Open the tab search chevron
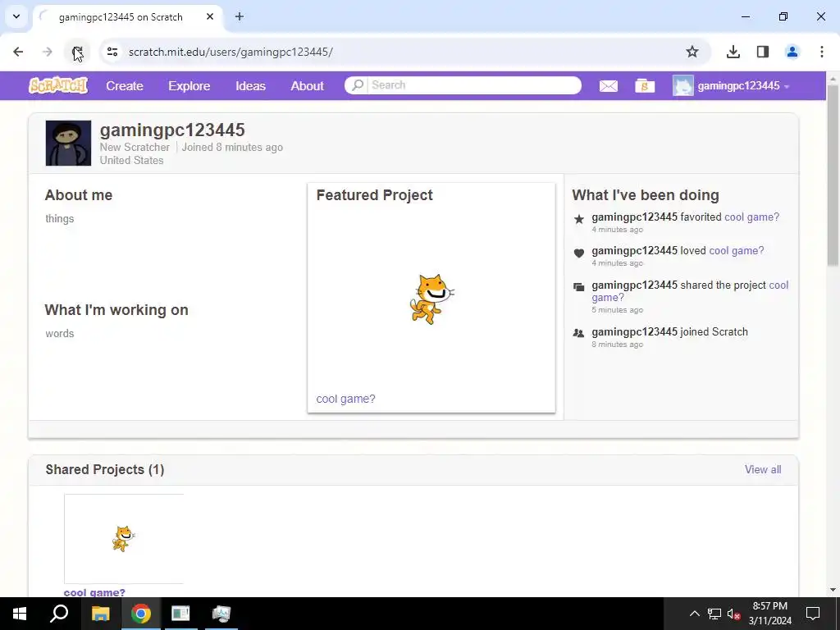 coord(16,16)
